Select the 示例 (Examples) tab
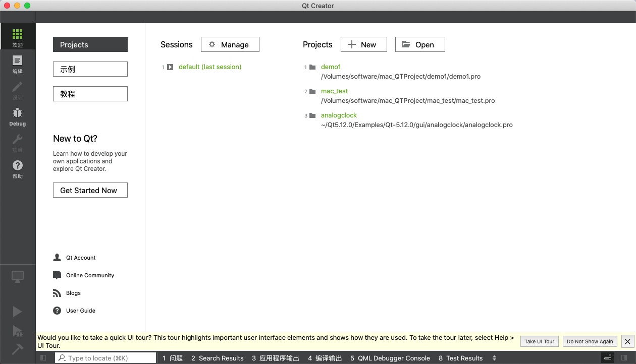 90,69
